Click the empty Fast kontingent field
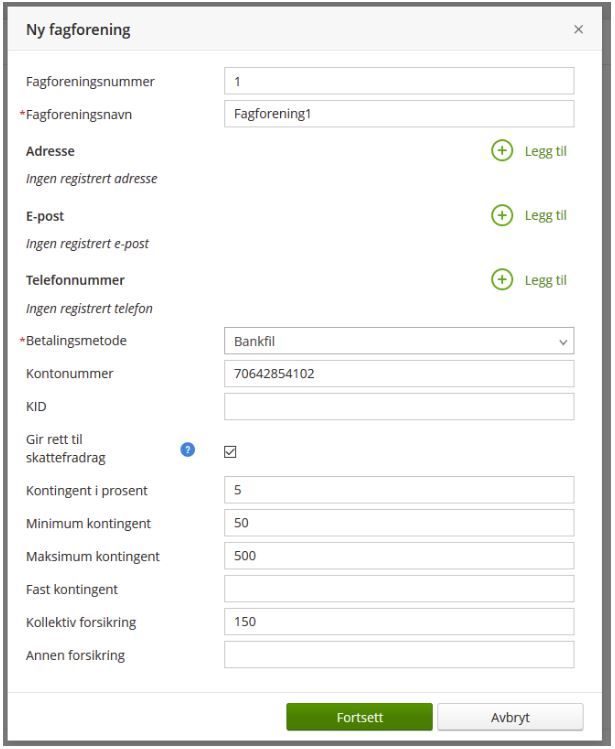Image resolution: width=615 pixels, height=749 pixels. (399, 588)
